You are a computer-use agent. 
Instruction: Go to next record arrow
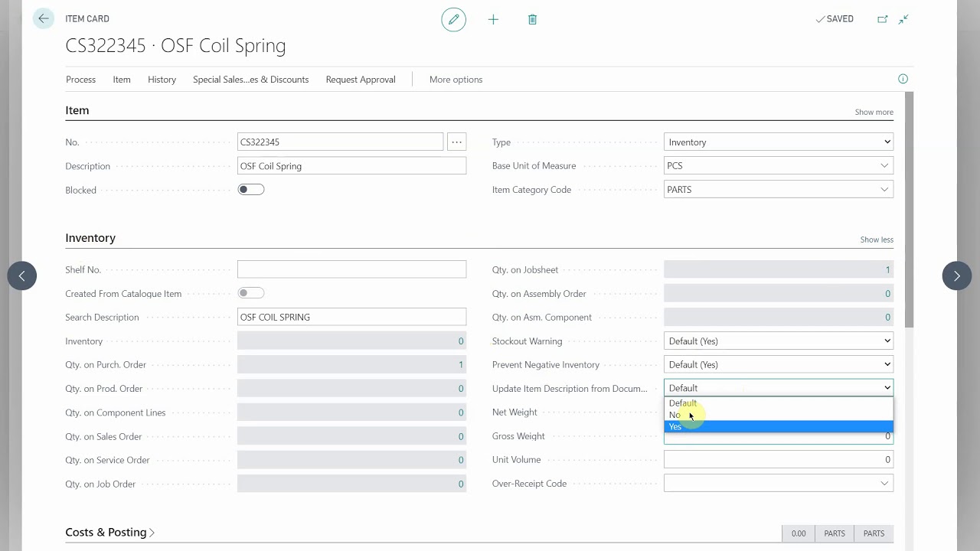coord(956,275)
